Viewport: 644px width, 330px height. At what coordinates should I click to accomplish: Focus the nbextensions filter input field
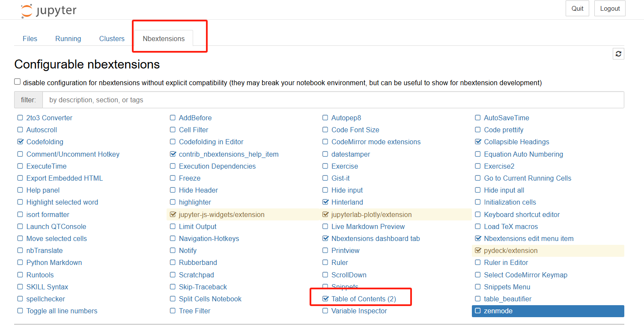[333, 100]
